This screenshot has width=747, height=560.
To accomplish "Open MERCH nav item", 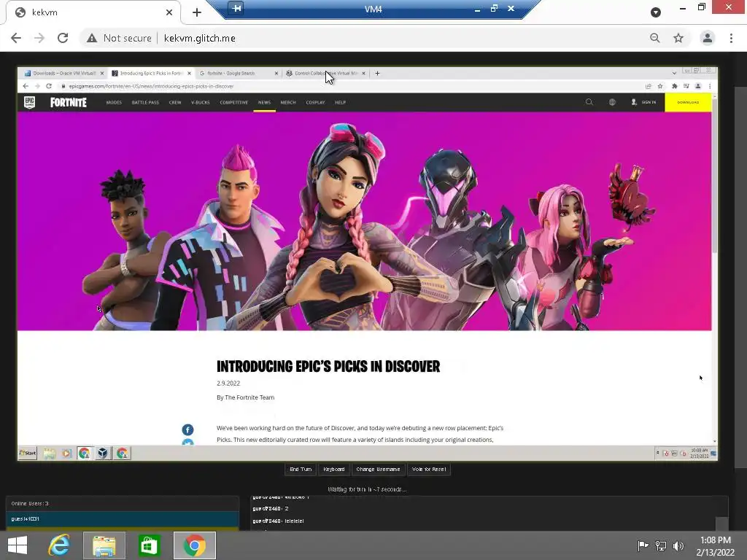I will [x=288, y=102].
